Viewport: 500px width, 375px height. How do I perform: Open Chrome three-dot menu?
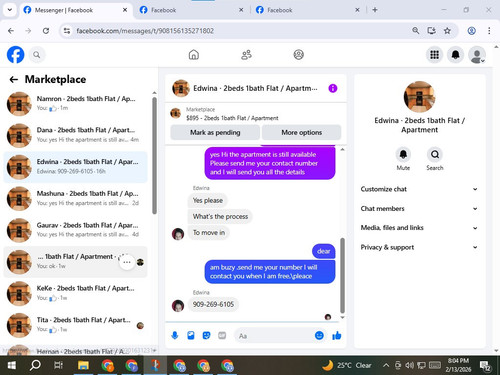coord(489,31)
